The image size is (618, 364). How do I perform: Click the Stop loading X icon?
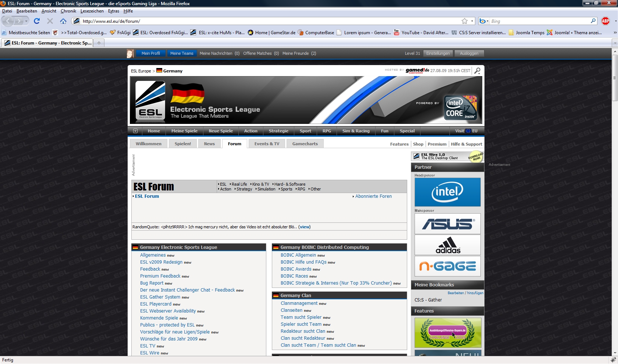point(50,21)
